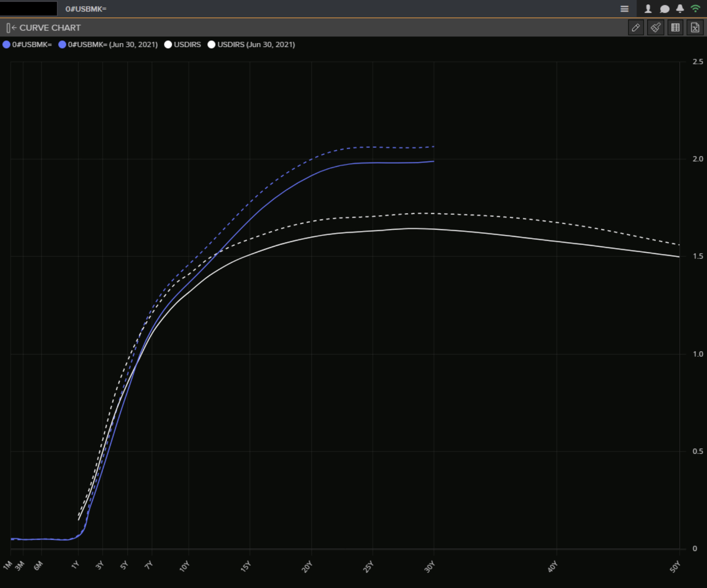Toggle the USDIRS series in the legend
Image resolution: width=707 pixels, height=588 pixels.
tap(187, 45)
